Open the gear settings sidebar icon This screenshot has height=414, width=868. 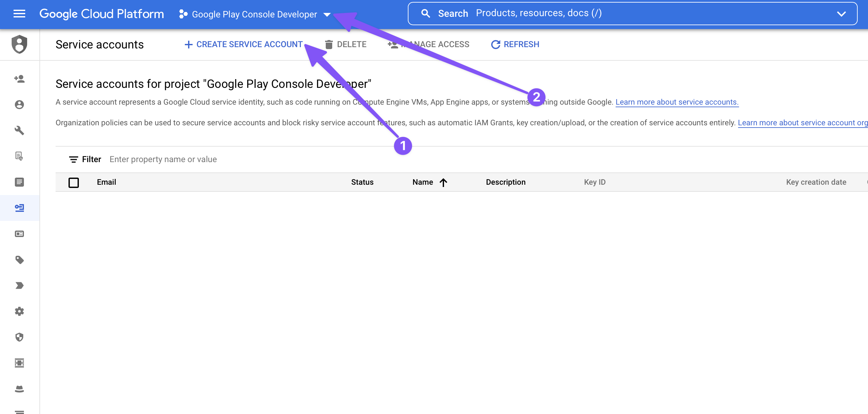pos(19,311)
